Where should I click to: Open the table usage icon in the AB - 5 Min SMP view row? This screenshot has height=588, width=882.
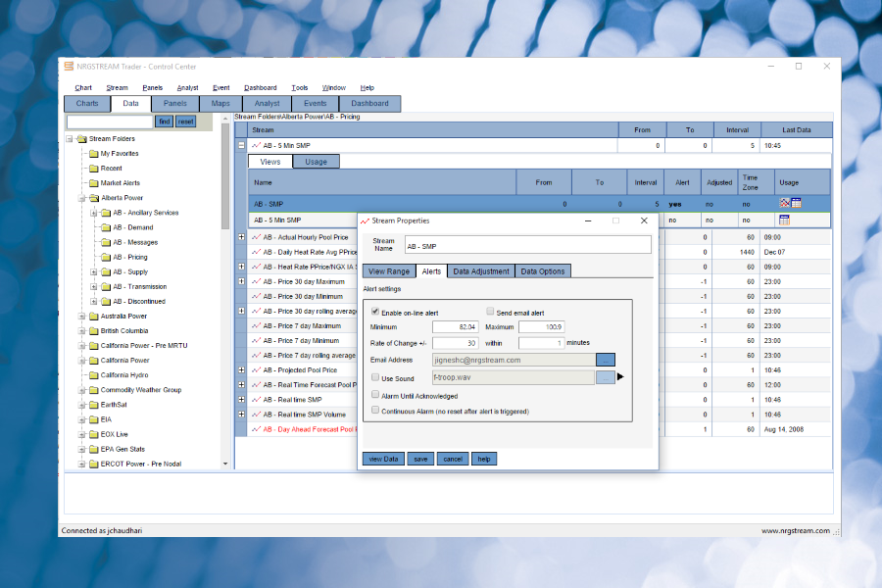785,220
